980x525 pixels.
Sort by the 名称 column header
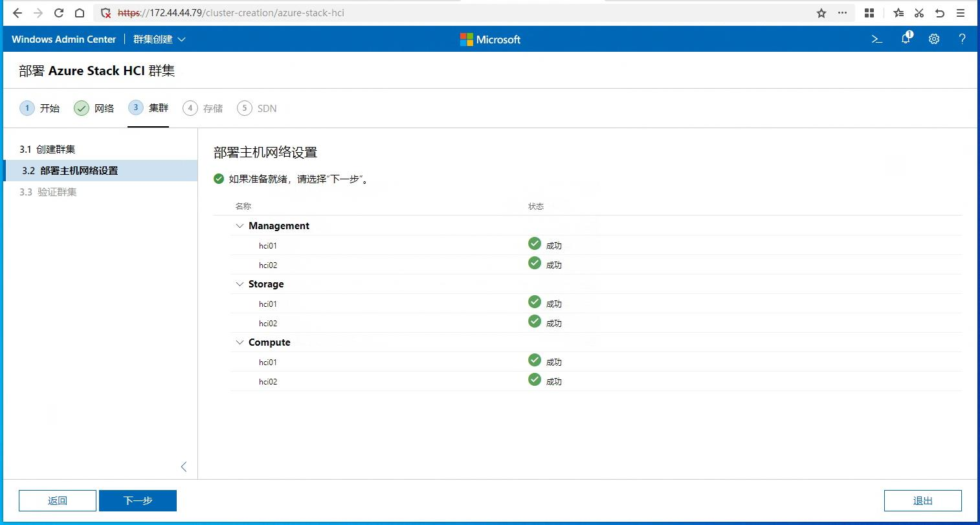tap(243, 207)
